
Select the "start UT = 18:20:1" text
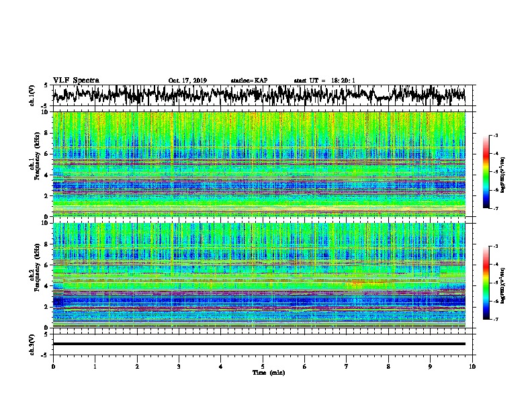tap(324, 81)
